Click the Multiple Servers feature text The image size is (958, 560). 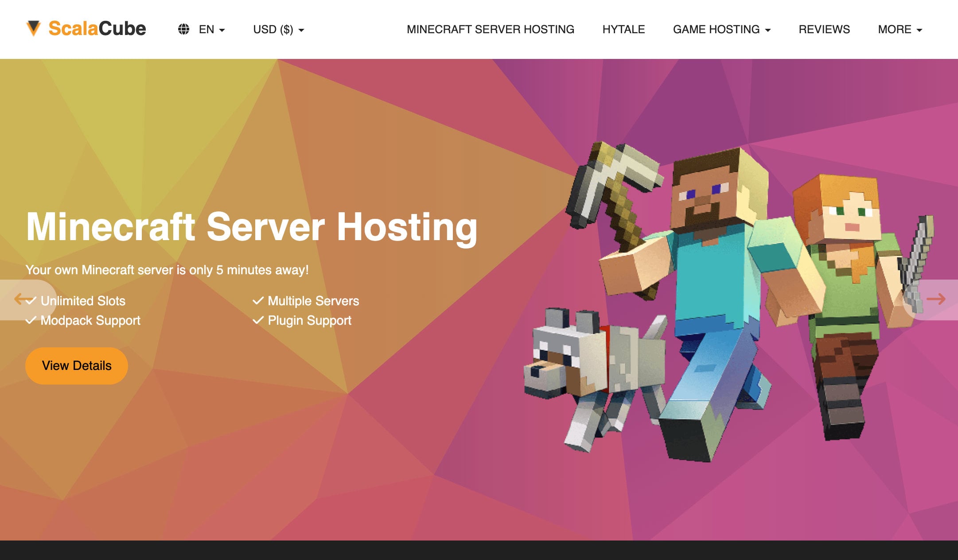click(313, 301)
